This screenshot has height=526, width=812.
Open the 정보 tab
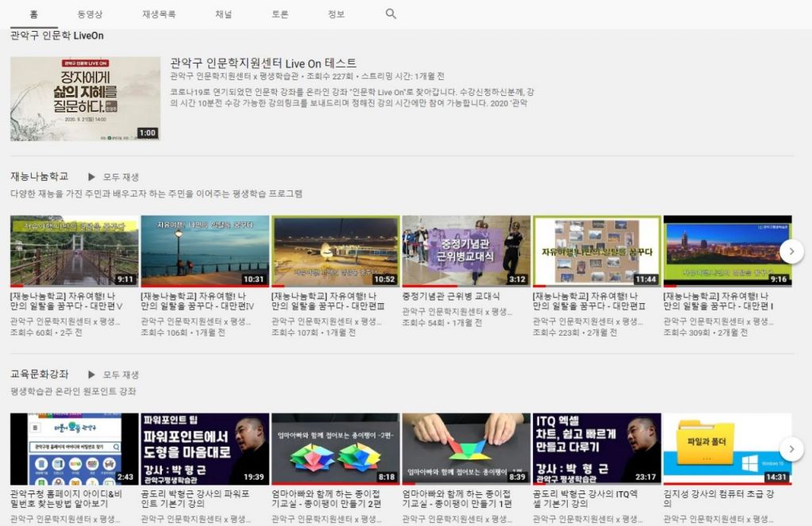click(336, 14)
